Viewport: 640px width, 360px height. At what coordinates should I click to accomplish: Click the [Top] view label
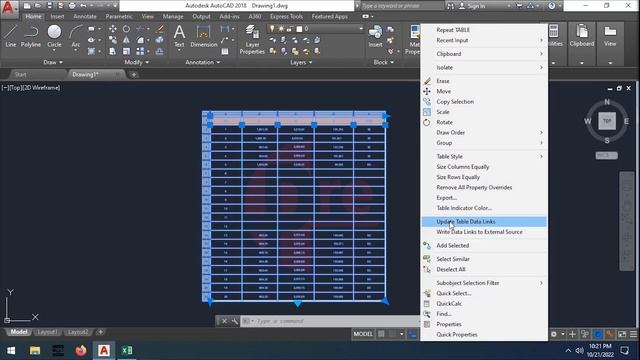[15, 88]
